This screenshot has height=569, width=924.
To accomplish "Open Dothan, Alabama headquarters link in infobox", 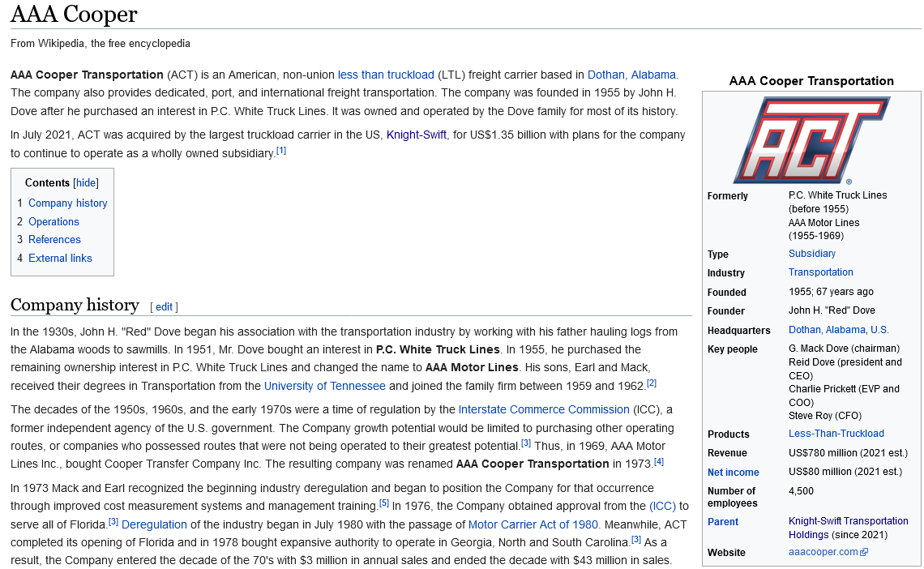I will tap(827, 330).
